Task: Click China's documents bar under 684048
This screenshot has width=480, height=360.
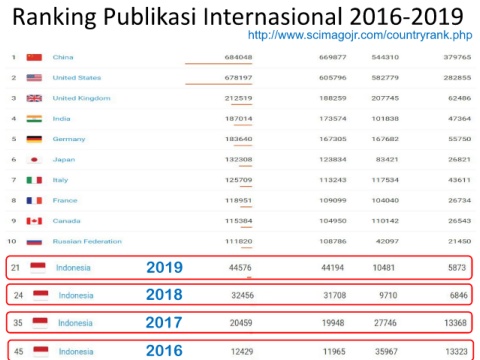Action: 219,63
